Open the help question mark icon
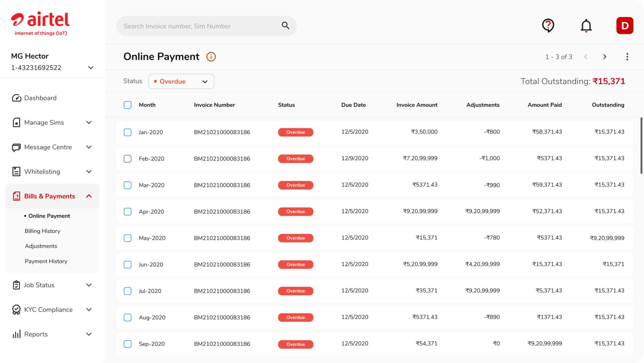The height and width of the screenshot is (363, 644). (548, 26)
